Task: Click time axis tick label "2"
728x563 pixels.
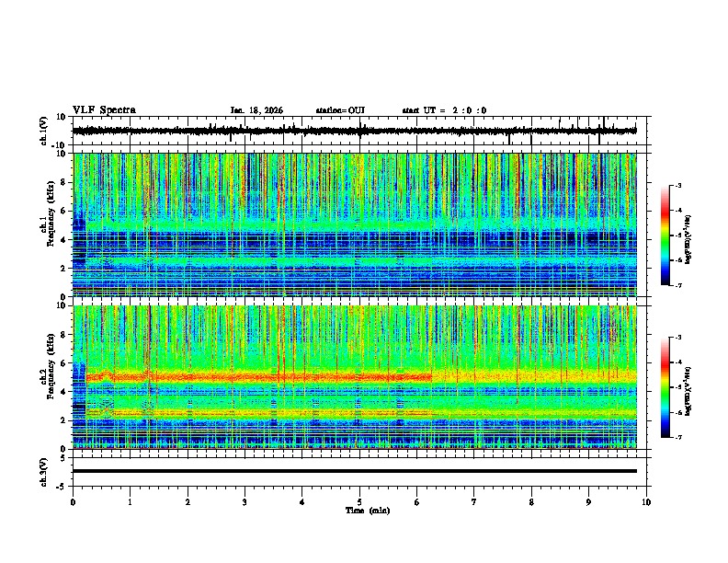Action: [x=188, y=502]
